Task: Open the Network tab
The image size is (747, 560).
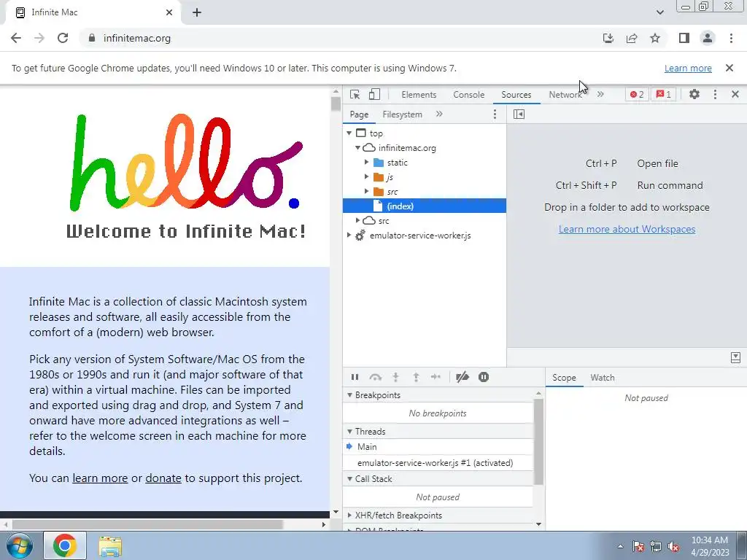Action: [565, 95]
